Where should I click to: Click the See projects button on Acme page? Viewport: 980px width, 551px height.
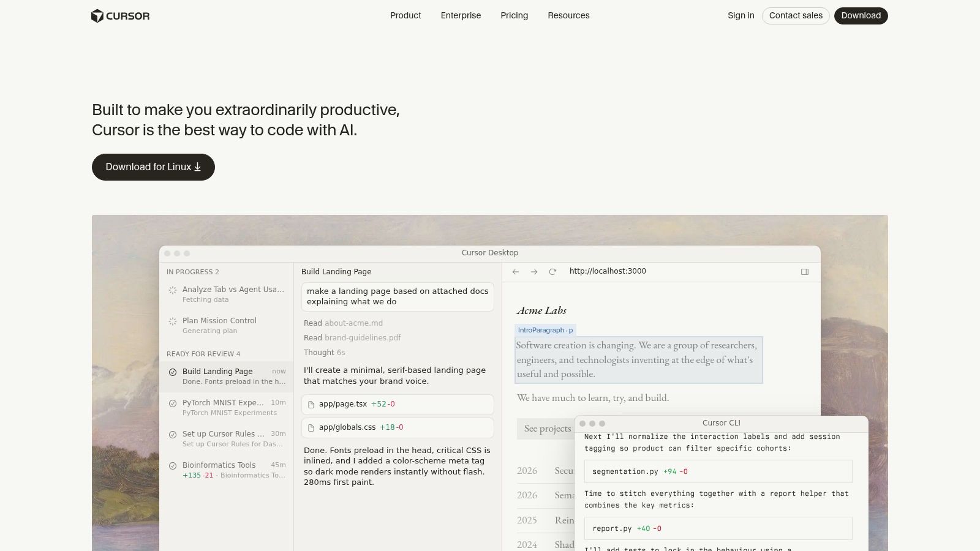pos(545,429)
